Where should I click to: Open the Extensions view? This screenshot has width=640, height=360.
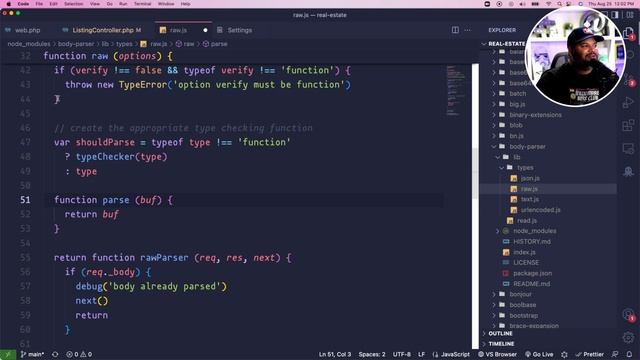coord(628,125)
